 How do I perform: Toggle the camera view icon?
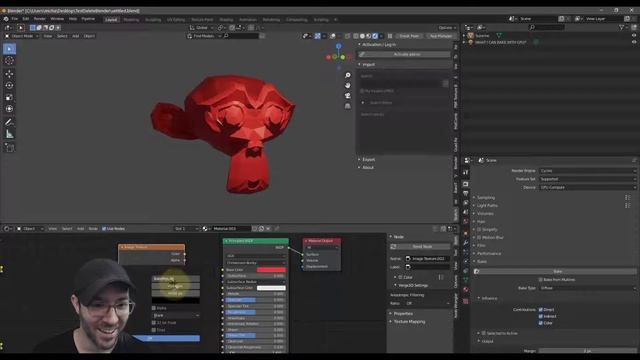click(348, 96)
